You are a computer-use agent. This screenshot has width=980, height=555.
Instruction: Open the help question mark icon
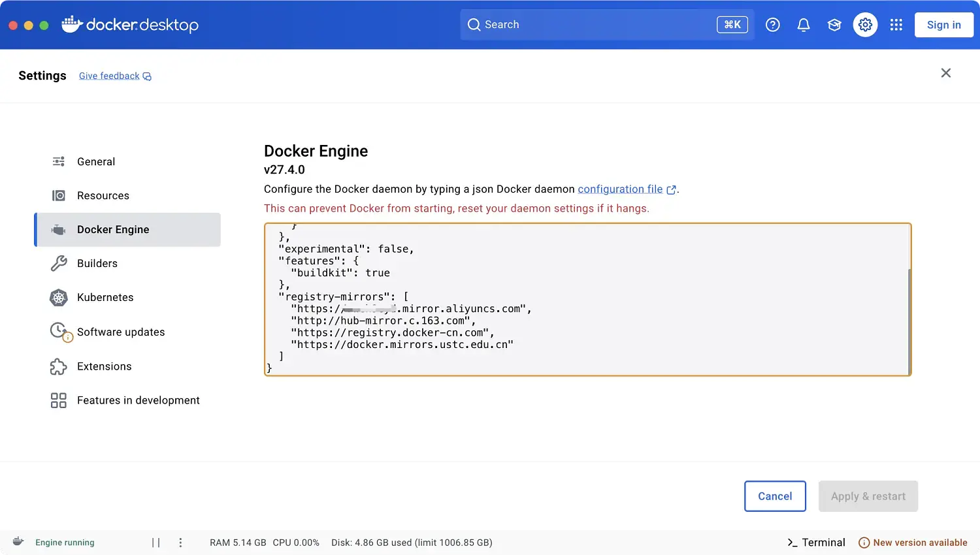tap(772, 25)
